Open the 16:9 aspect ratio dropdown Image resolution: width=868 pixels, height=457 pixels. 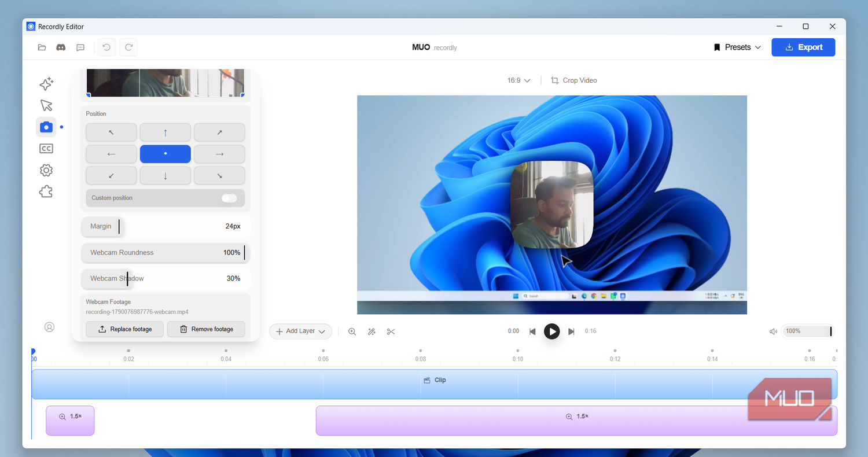[518, 80]
